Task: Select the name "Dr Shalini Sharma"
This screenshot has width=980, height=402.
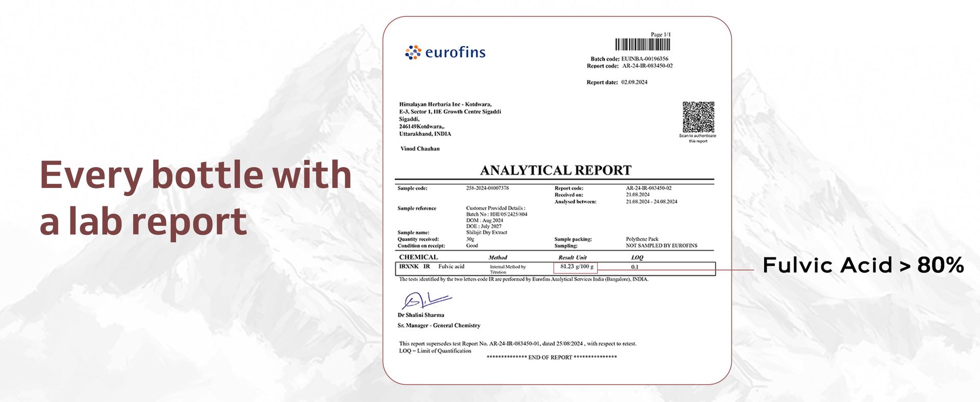Action: [x=421, y=315]
